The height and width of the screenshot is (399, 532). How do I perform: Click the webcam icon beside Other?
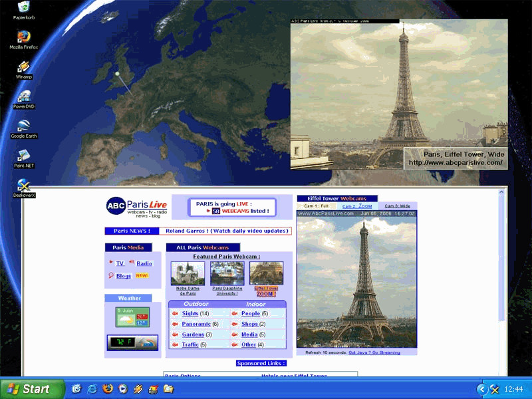tap(235, 344)
